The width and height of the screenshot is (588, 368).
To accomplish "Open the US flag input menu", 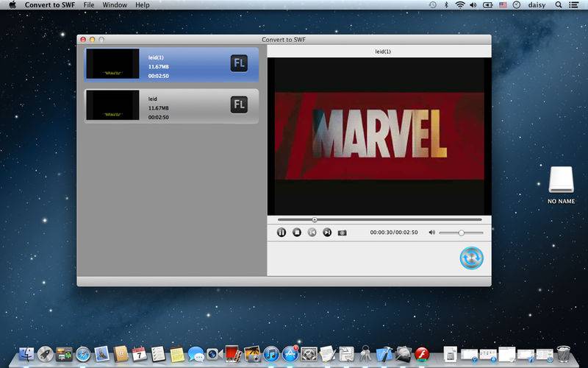I will [x=503, y=5].
